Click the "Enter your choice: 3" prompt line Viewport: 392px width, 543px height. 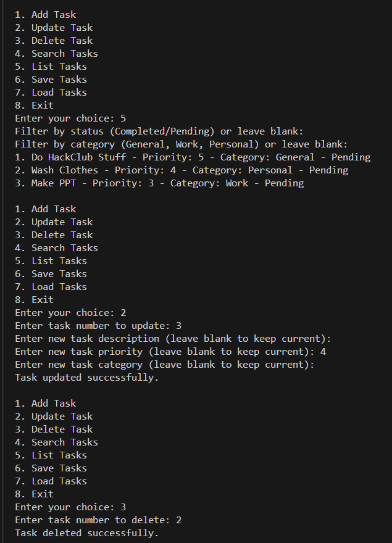[70, 507]
